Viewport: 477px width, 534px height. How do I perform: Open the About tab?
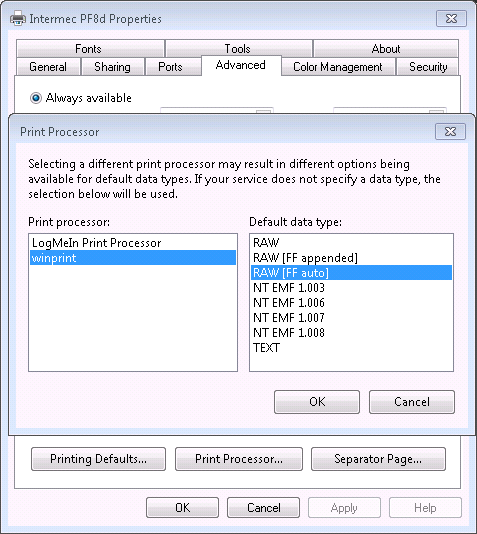pyautogui.click(x=386, y=49)
